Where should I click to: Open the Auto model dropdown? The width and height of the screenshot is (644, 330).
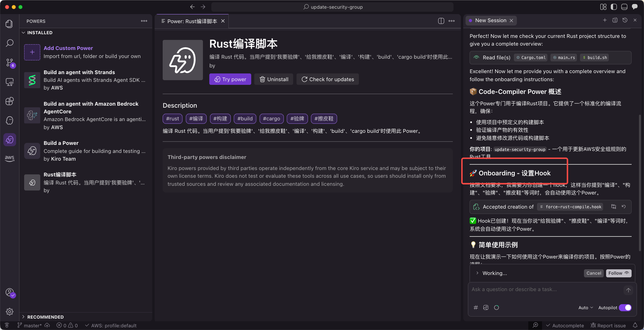(586, 308)
